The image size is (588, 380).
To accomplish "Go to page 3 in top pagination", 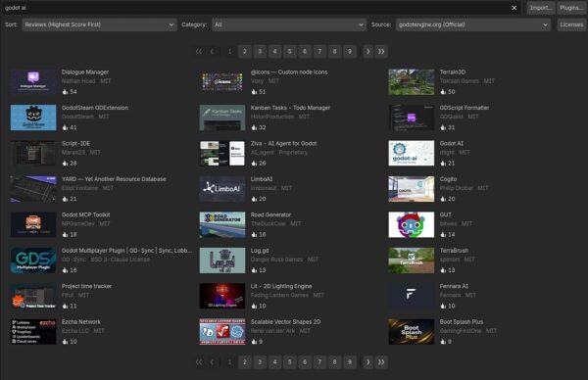I will (260, 51).
